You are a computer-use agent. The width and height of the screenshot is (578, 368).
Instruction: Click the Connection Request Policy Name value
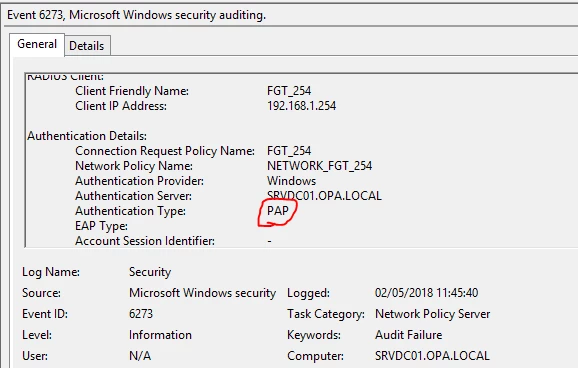coord(289,151)
